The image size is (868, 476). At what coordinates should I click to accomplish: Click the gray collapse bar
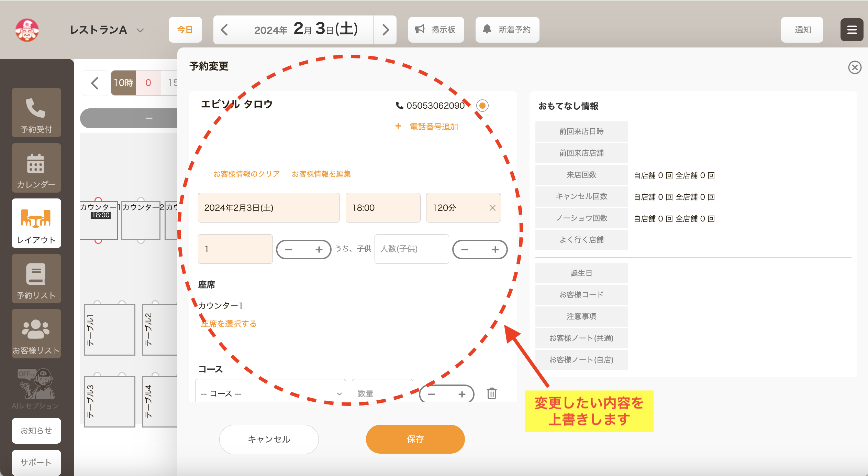pyautogui.click(x=129, y=118)
